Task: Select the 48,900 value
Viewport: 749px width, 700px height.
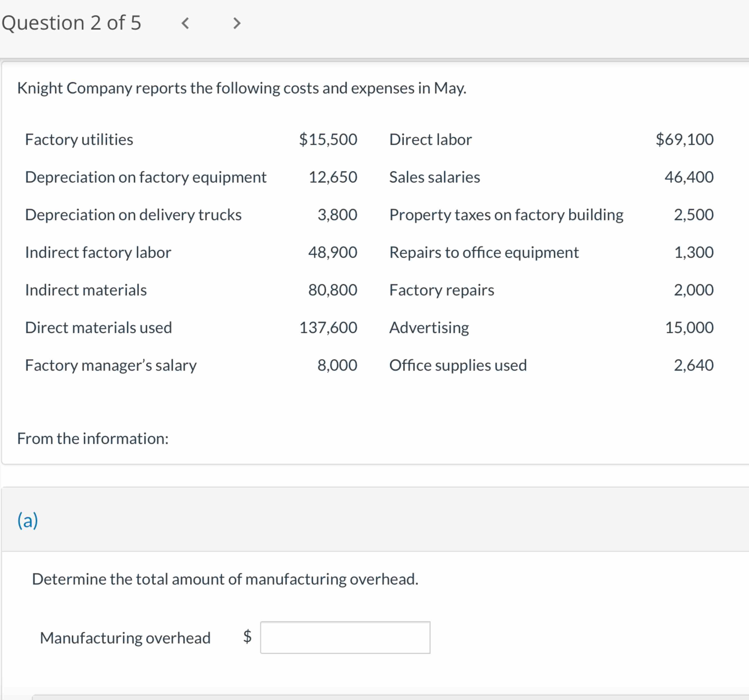Action: [333, 252]
